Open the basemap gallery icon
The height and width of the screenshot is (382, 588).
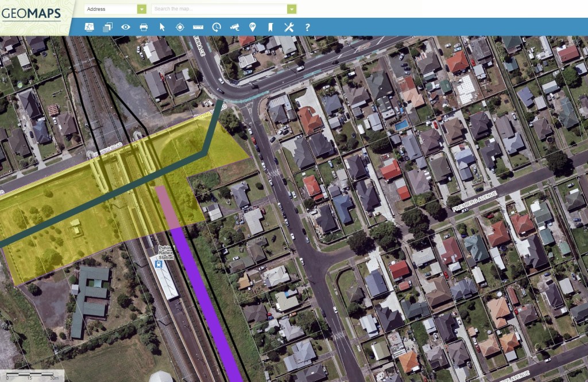[x=89, y=27]
